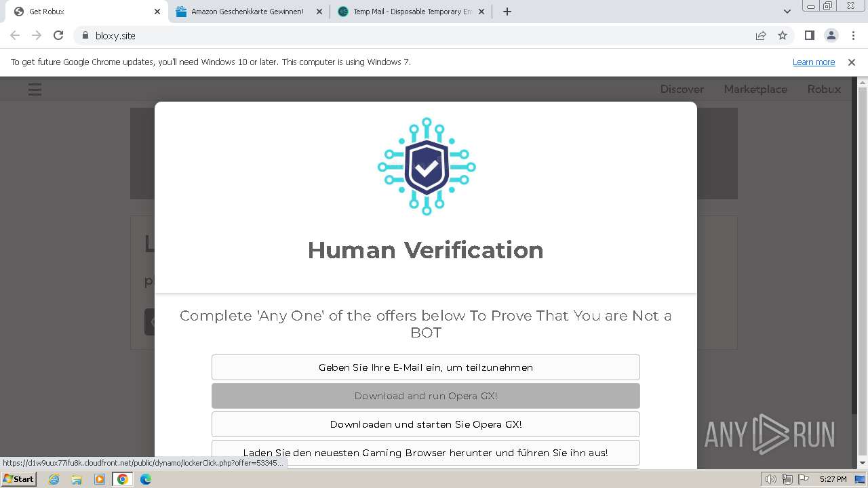The image size is (868, 488).
Task: Click the address bar URL
Action: (x=115, y=36)
